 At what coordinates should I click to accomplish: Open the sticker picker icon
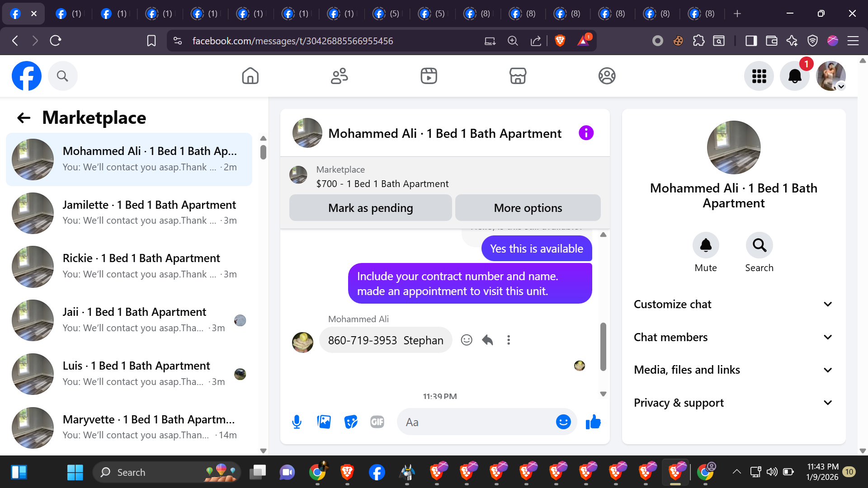351,422
